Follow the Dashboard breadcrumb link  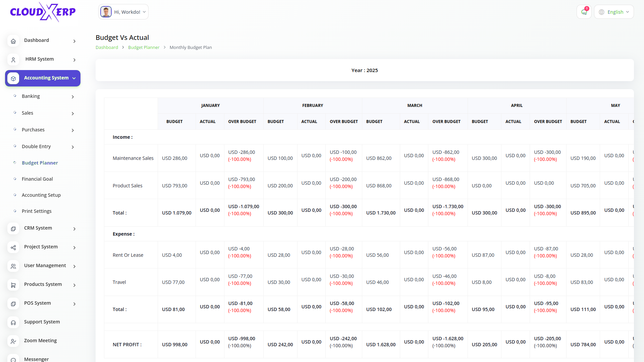click(107, 48)
